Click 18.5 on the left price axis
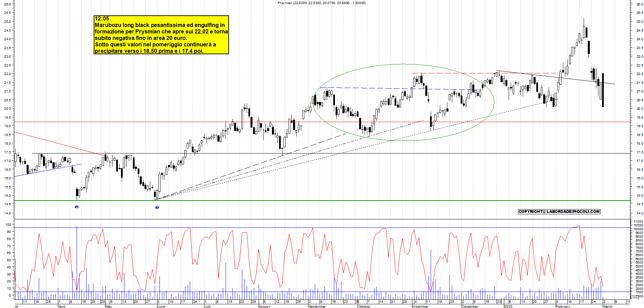The width and height of the screenshot is (644, 308). (x=7, y=135)
